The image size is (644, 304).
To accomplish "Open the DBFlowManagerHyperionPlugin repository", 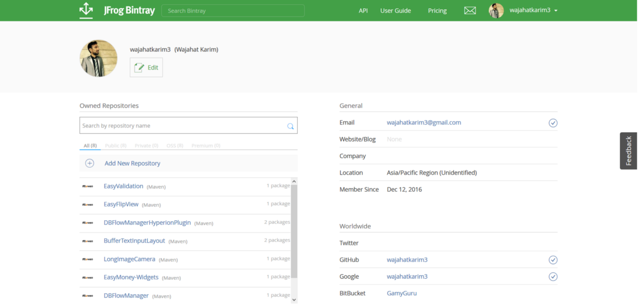I will [147, 223].
